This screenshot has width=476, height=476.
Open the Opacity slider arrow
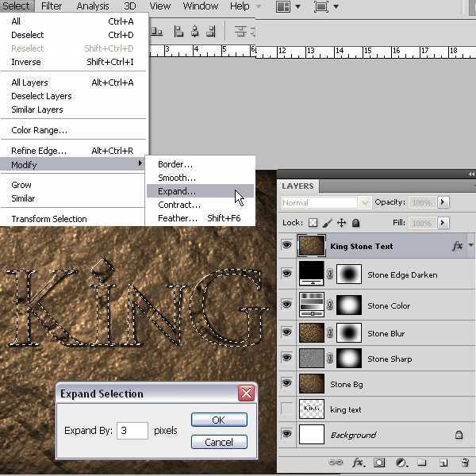443,202
